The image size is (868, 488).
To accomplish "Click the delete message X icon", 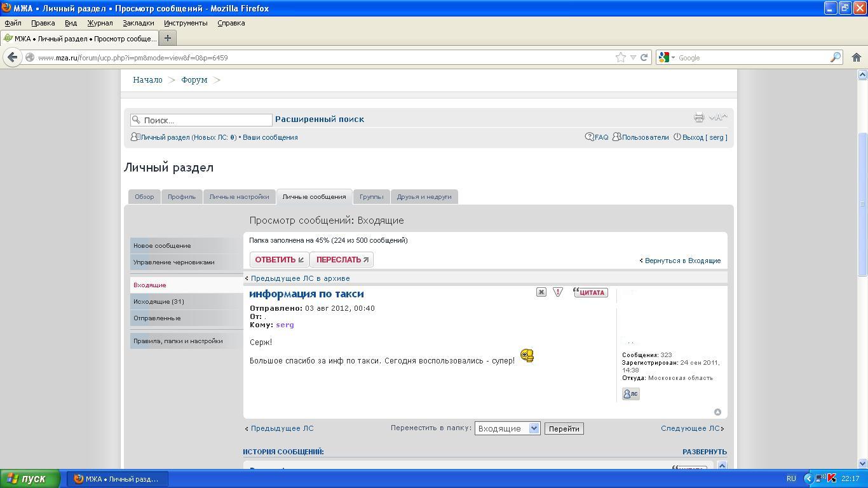I will [541, 292].
